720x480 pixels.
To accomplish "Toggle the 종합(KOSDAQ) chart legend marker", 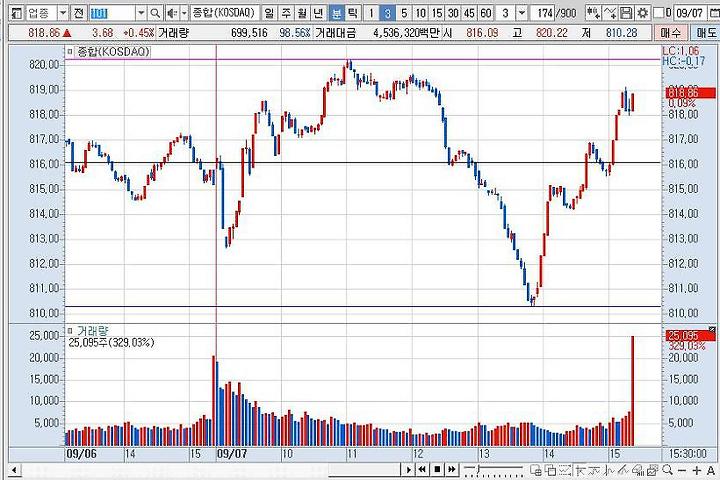I will pyautogui.click(x=70, y=52).
